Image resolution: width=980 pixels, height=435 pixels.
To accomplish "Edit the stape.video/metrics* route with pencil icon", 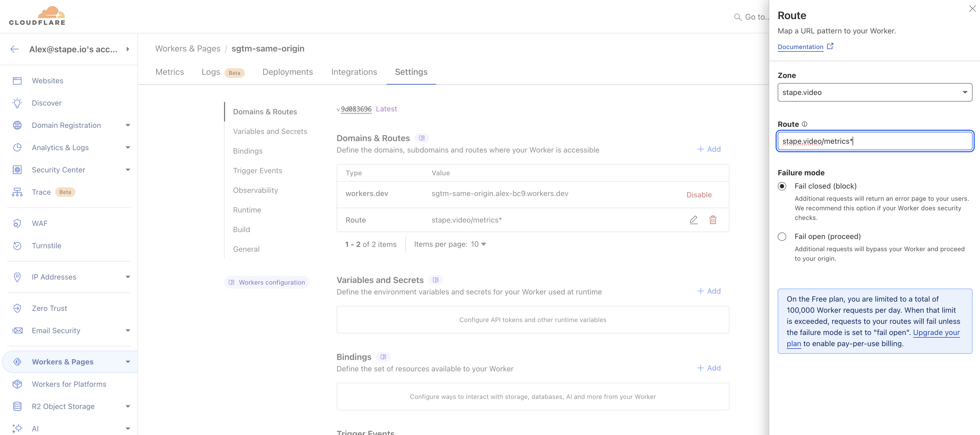I will 694,220.
